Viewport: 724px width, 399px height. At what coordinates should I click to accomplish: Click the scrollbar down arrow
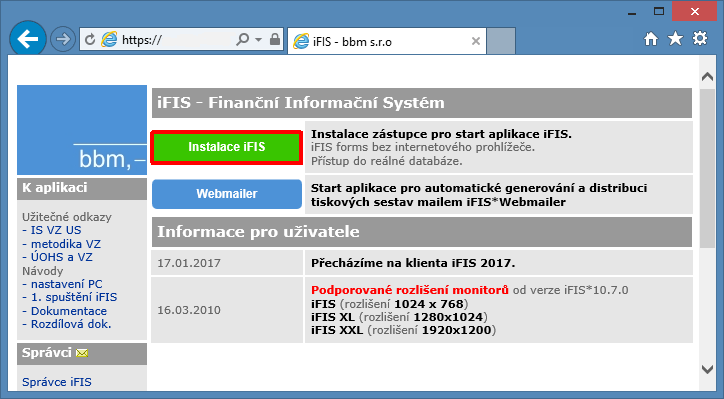pyautogui.click(x=707, y=369)
